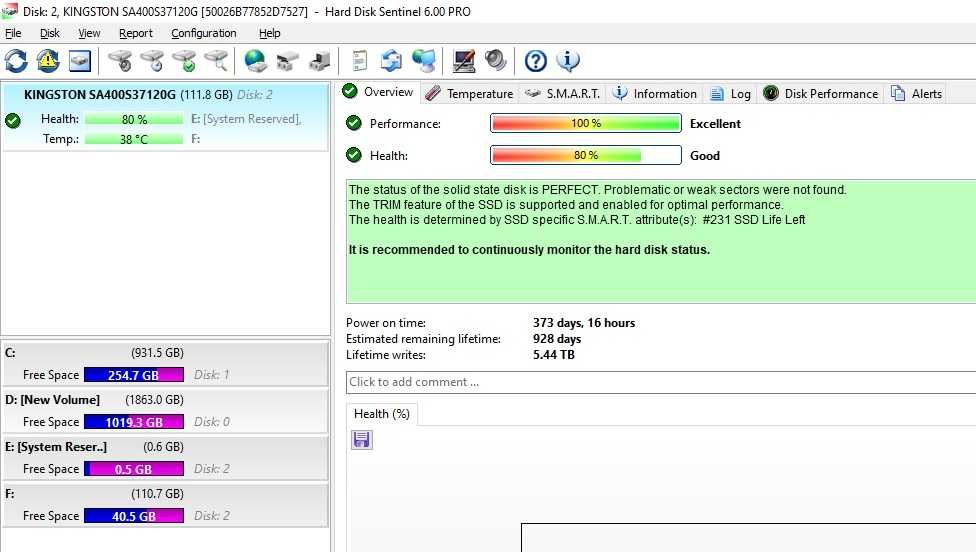This screenshot has height=552, width=976.
Task: Click the 'Click to add comment ...' field
Action: click(x=661, y=382)
